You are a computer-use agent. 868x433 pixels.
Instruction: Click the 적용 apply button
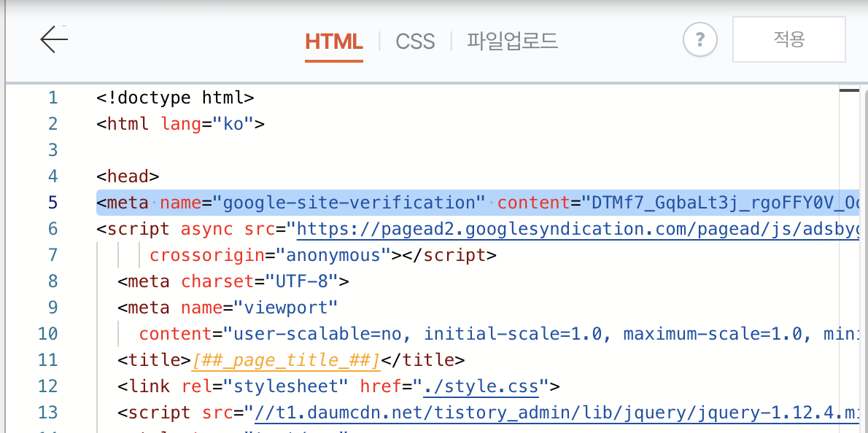pyautogui.click(x=788, y=39)
